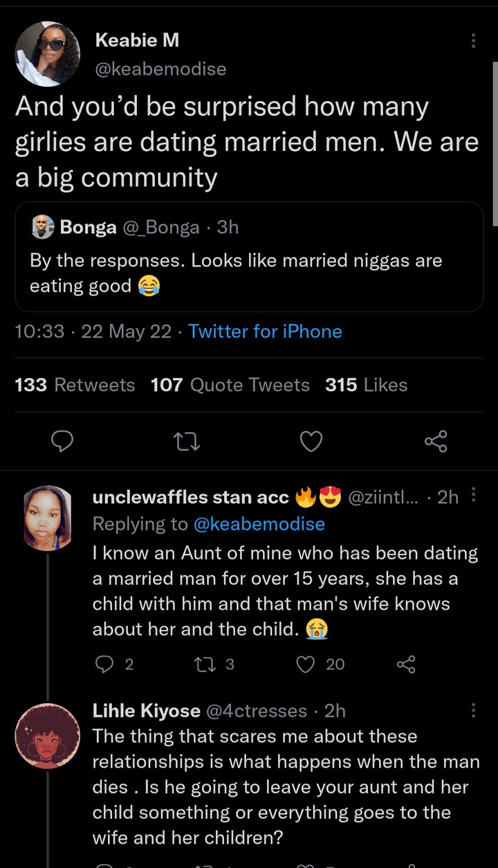Screen dimensions: 498x868
Task: Open more options on Lihle Kiyose reply
Action: pos(473,710)
